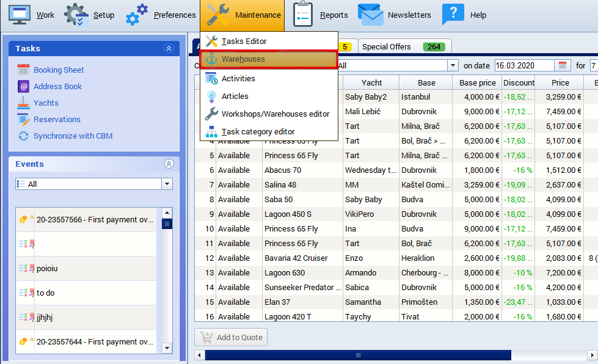Collapse the Tasks panel
This screenshot has width=598, height=364.
tap(169, 48)
